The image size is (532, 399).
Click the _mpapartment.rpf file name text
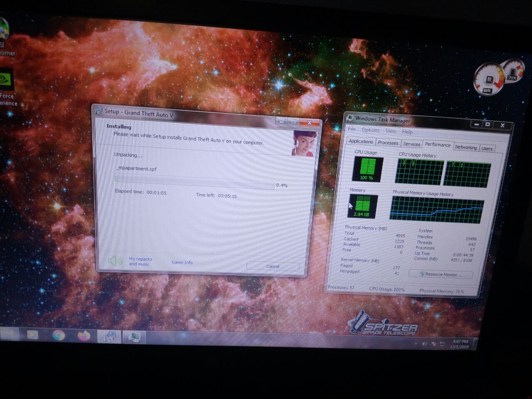point(136,168)
